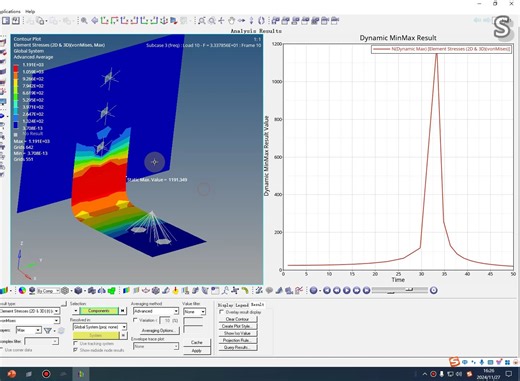The height and width of the screenshot is (381, 520).
Task: Enable the Variation checkbox
Action: point(135,320)
